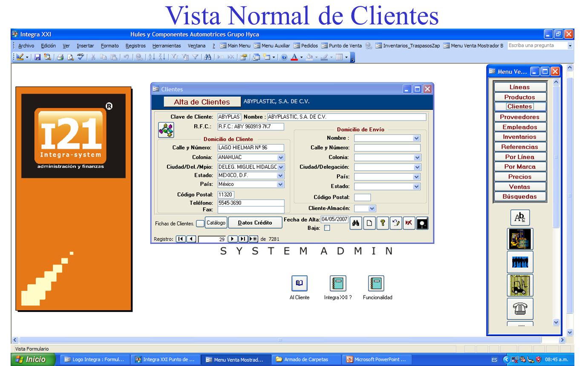Viewport: 588px width, 366px height.
Task: Click the Print toolbar icon
Action: pyautogui.click(x=60, y=57)
